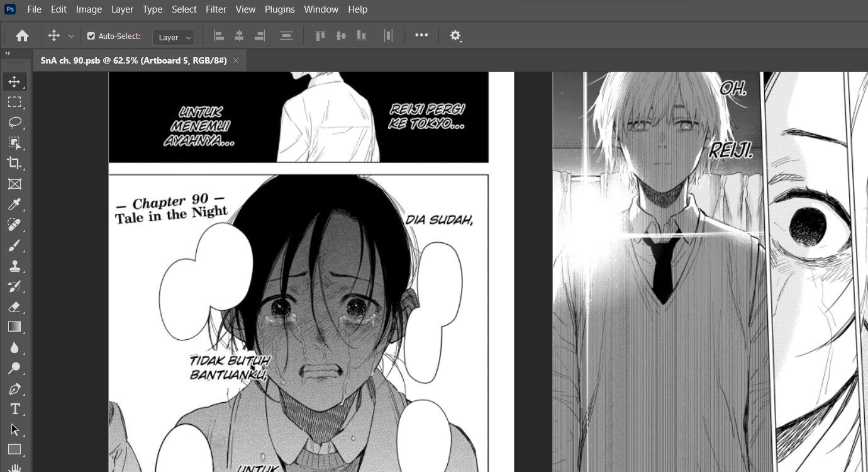Select the Rectangle shape tool
This screenshot has height=472, width=868.
tap(14, 449)
